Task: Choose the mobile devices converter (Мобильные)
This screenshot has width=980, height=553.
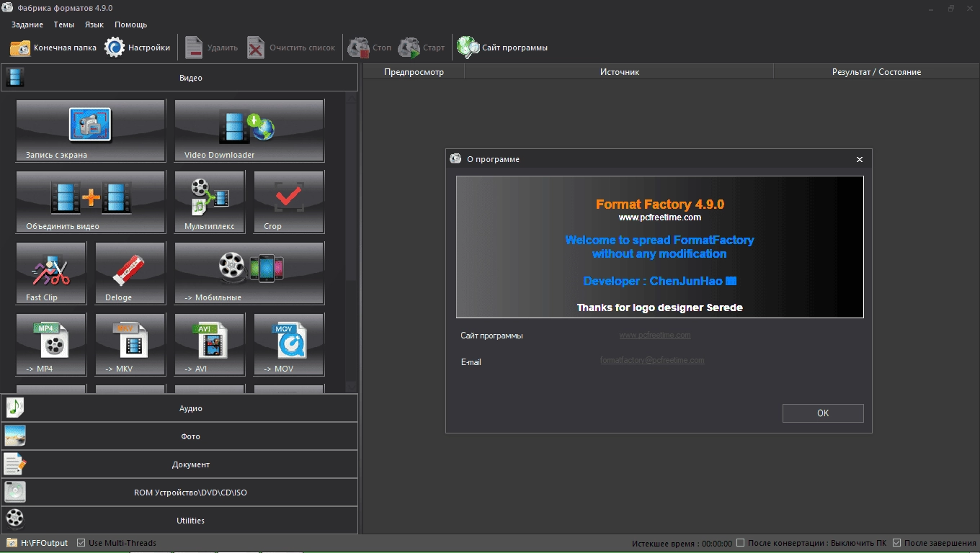Action: pos(249,273)
